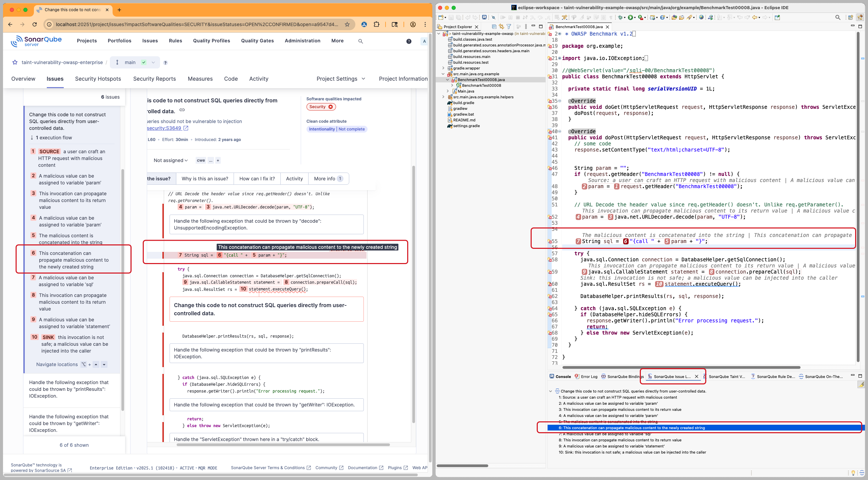
Task: Click SonarQube server logo
Action: [36, 41]
